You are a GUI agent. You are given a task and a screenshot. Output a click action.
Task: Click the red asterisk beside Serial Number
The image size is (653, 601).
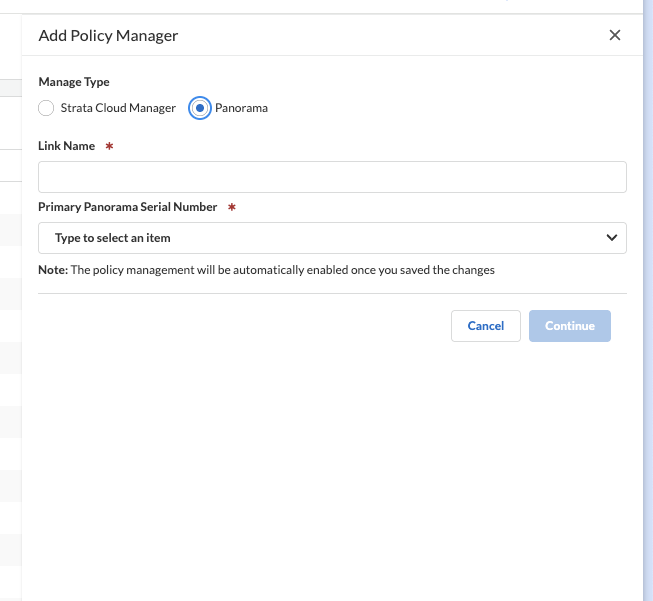[x=232, y=207]
